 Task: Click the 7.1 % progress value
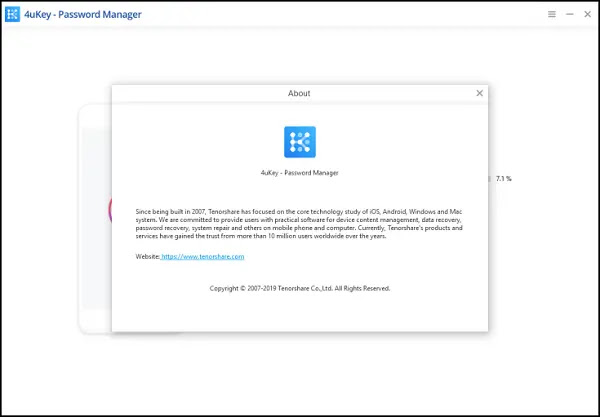coord(504,179)
